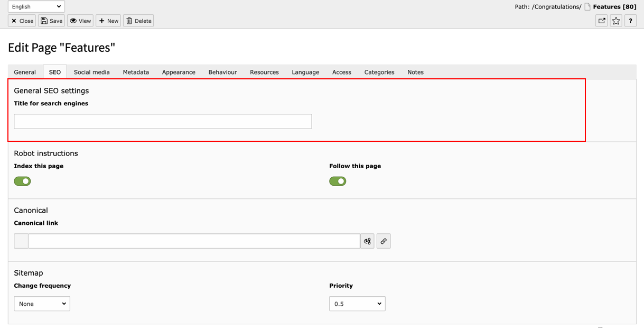Create a new page with New button
This screenshot has height=328, width=644.
[108, 21]
